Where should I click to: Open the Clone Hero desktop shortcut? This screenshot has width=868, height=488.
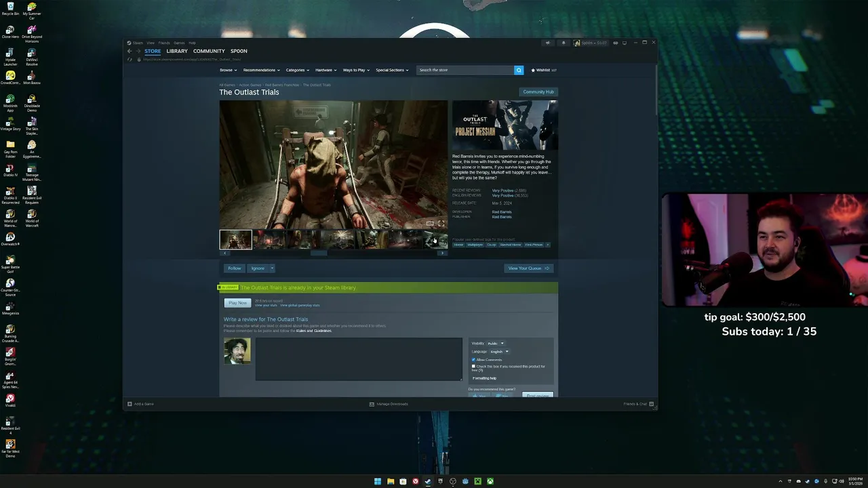10,32
